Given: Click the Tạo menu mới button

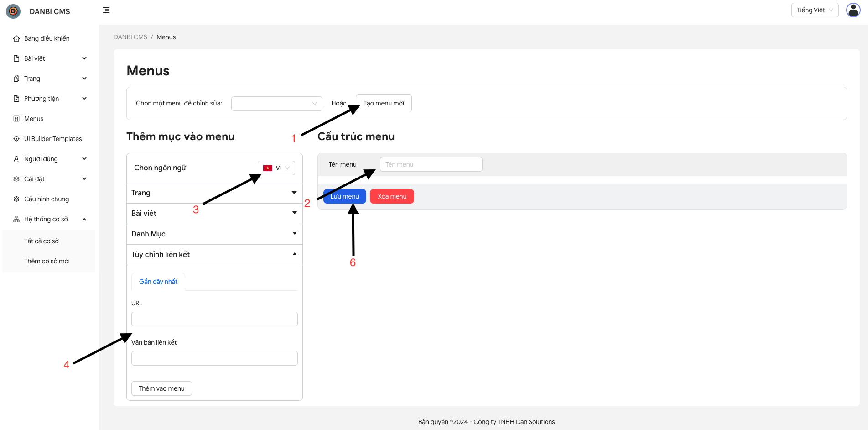Looking at the screenshot, I should (384, 104).
